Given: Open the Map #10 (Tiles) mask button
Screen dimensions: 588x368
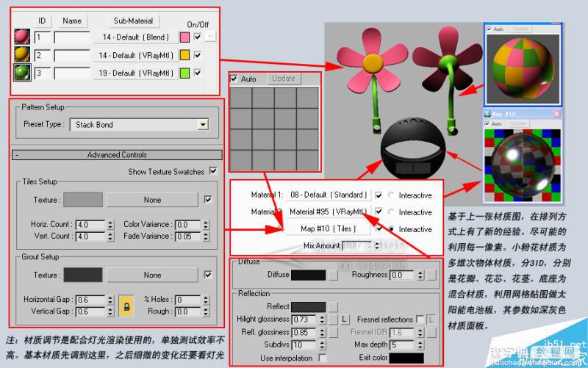Looking at the screenshot, I should click(328, 228).
